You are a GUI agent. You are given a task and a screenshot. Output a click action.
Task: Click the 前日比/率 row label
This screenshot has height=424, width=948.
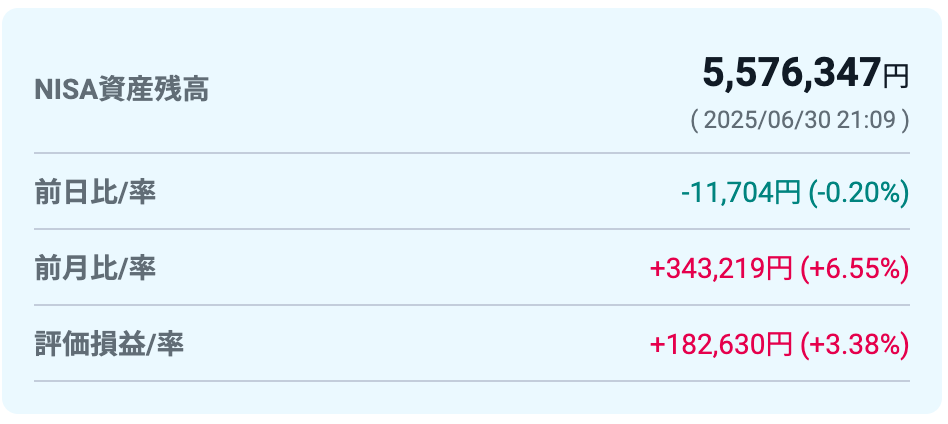point(96,192)
